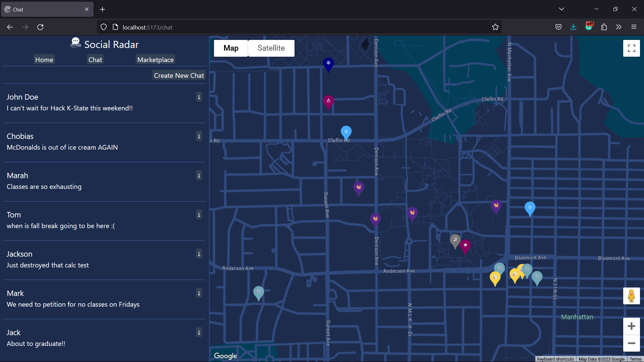Switch the map to Satellite view
The image size is (644, 362).
tap(271, 48)
